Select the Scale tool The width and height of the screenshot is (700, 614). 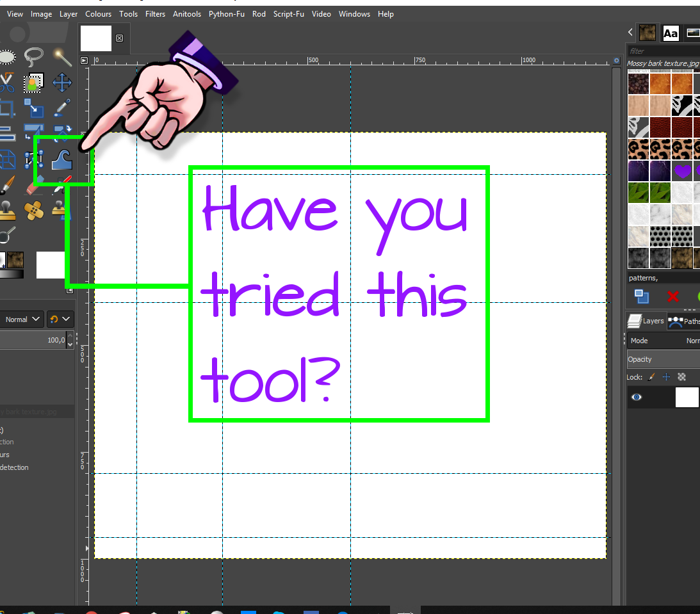[x=34, y=108]
